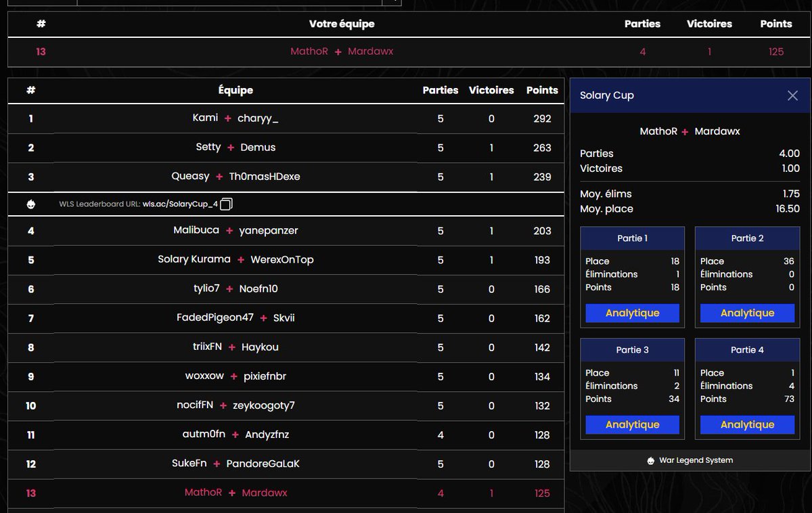Click the 125 points in Votre équipe row
This screenshot has height=513, width=812.
776,51
